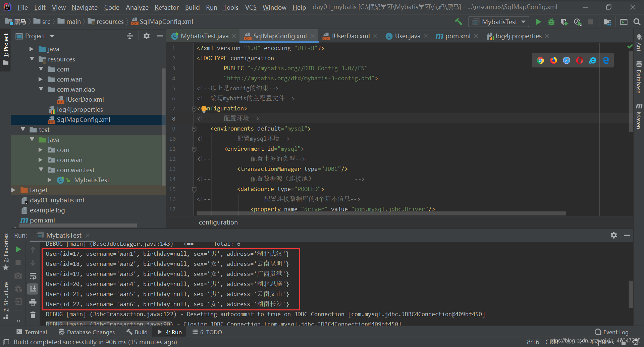Switch to log4j.properties editor tab

tap(518, 36)
